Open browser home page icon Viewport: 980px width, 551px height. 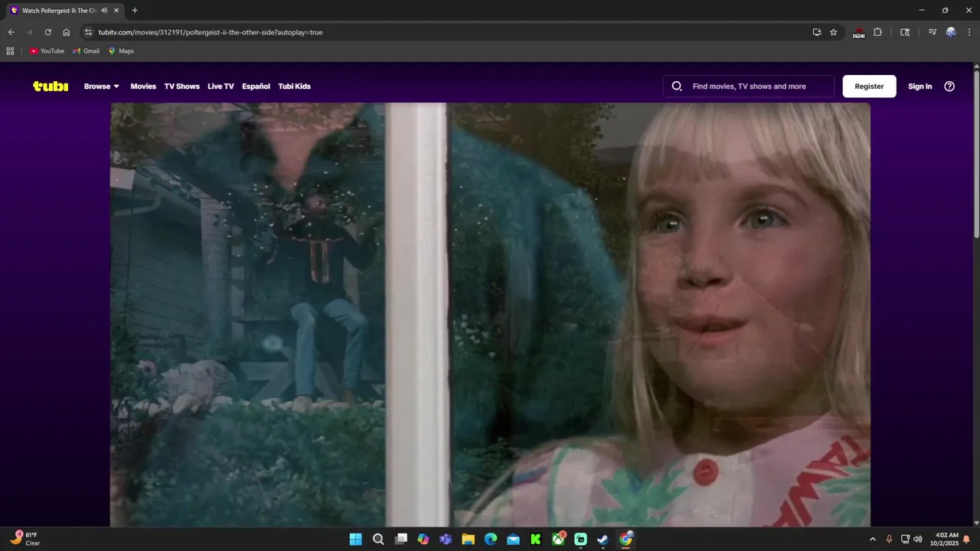point(66,32)
